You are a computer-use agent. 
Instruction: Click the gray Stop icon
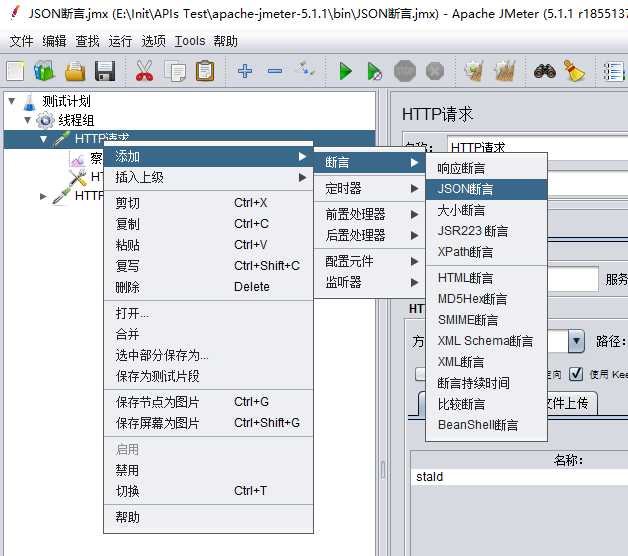[x=405, y=71]
